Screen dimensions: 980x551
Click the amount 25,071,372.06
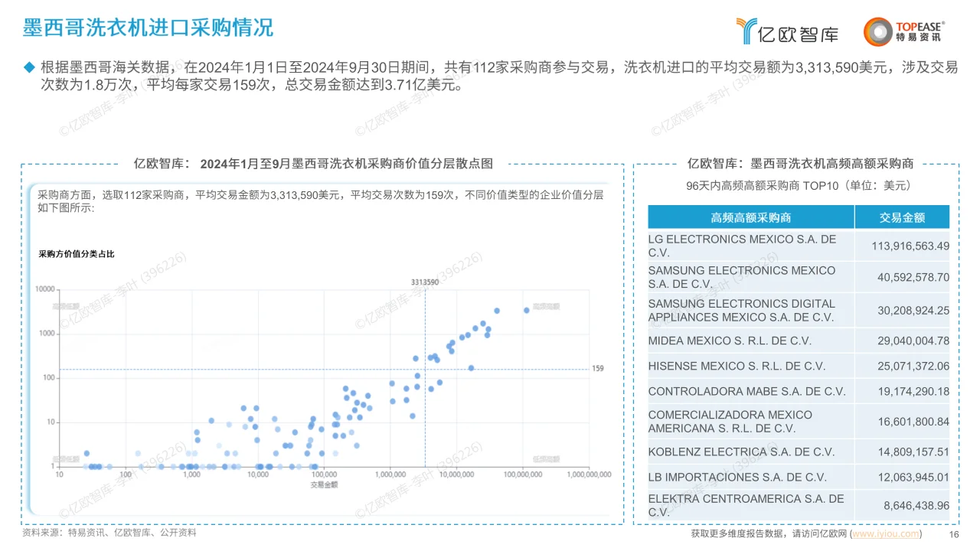point(913,366)
